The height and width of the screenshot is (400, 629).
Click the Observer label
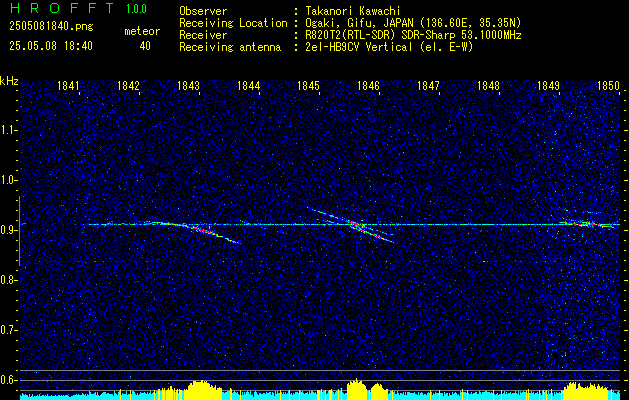[203, 11]
